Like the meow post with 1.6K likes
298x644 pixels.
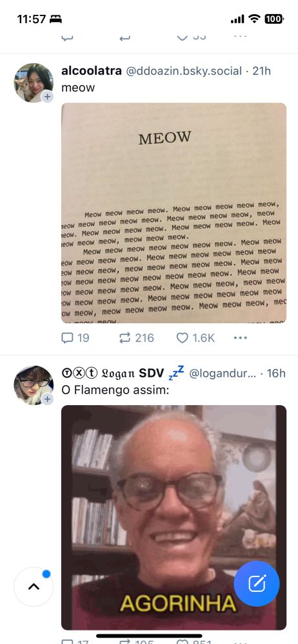pyautogui.click(x=195, y=338)
